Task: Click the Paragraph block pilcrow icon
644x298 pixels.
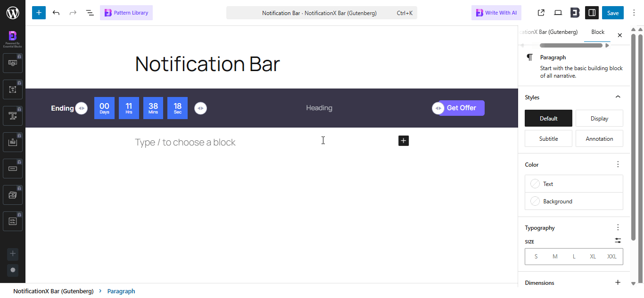Action: 530,57
